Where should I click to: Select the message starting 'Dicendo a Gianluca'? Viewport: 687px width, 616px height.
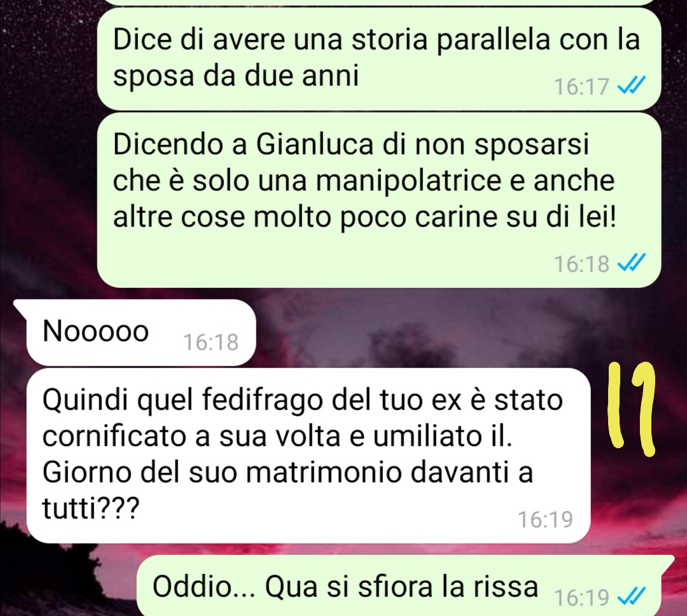point(378,200)
